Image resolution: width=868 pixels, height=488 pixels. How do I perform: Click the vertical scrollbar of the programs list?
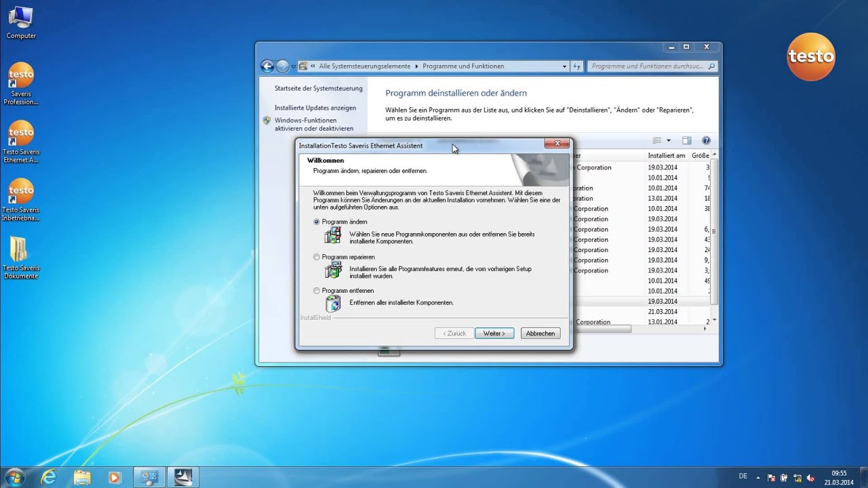[713, 230]
